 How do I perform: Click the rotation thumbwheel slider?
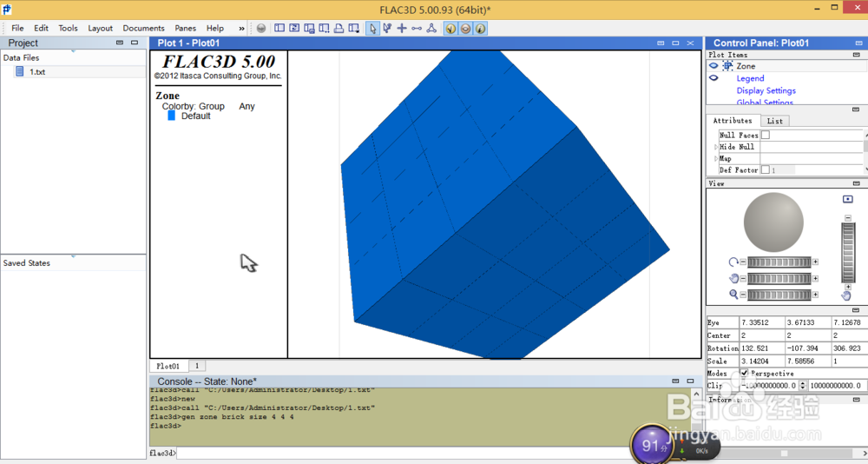click(x=779, y=262)
